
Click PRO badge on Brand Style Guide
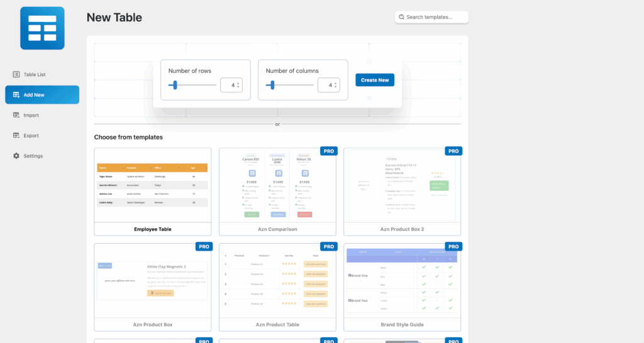453,247
